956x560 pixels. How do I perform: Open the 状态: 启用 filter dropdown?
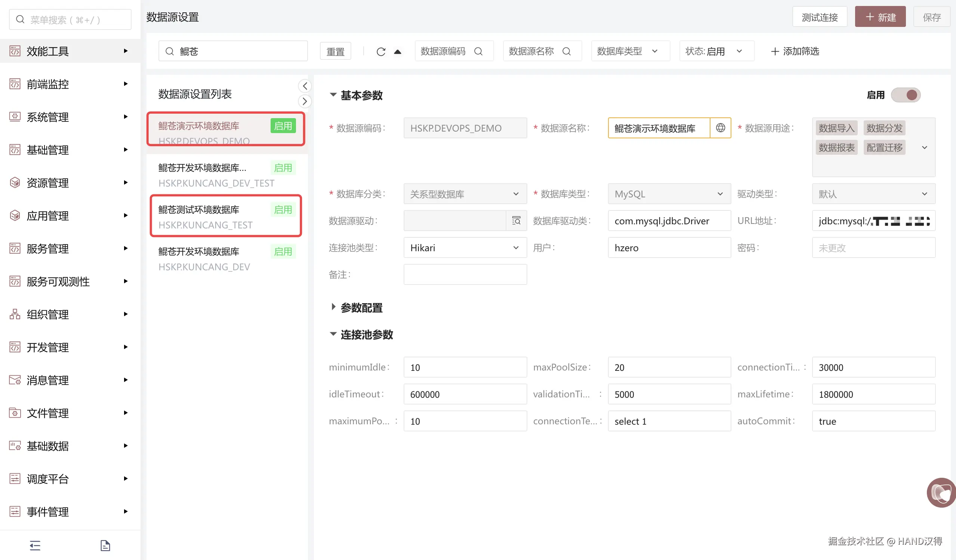pos(716,51)
